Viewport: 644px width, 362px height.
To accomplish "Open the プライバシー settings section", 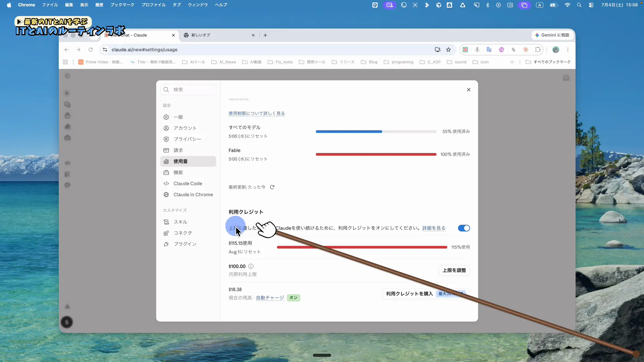I will (x=188, y=139).
